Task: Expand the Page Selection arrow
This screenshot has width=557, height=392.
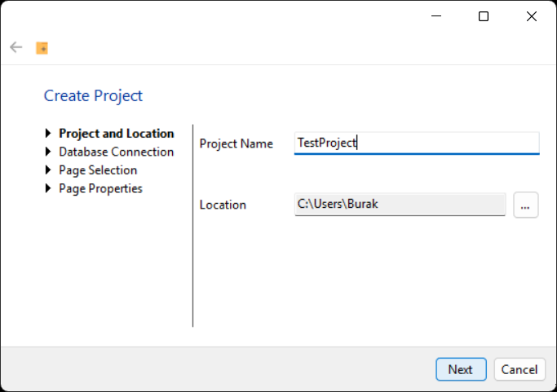Action: pos(48,170)
